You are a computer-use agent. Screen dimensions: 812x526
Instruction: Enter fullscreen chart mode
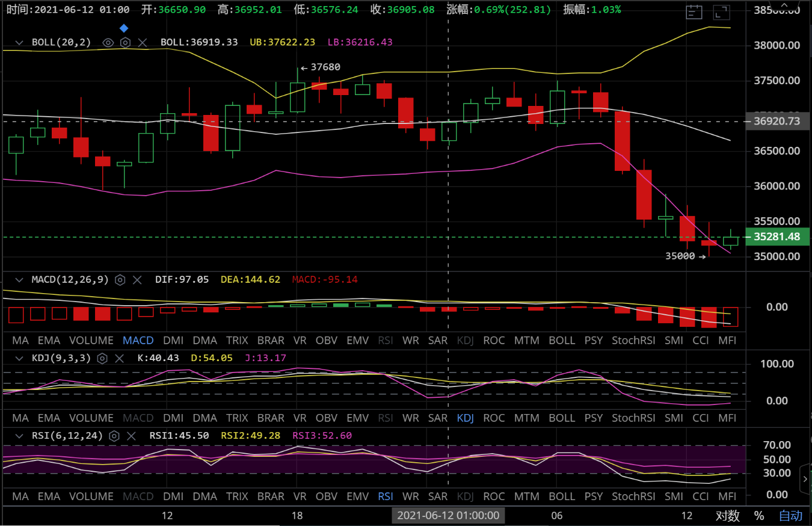point(722,11)
